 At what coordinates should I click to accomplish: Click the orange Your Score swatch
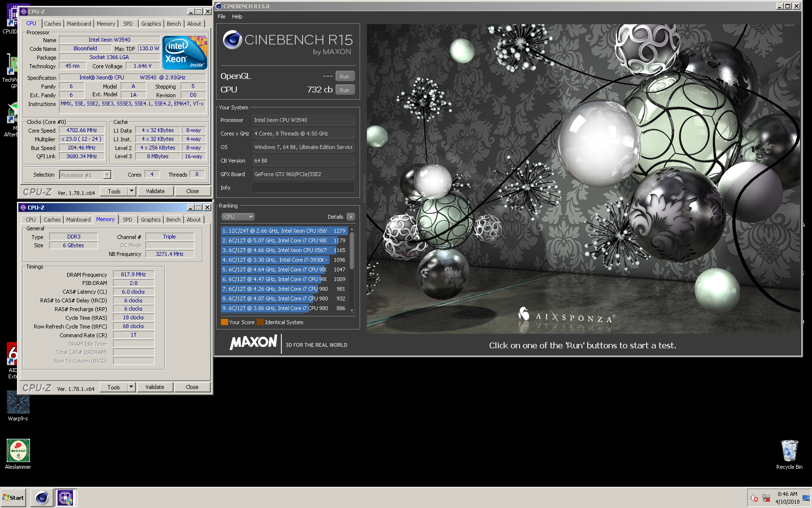tap(224, 322)
